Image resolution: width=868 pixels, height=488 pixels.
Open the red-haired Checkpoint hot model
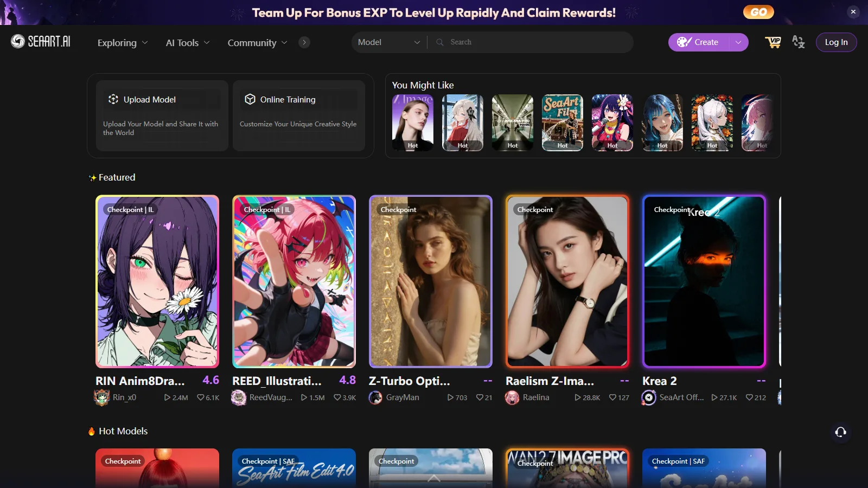[x=157, y=468]
